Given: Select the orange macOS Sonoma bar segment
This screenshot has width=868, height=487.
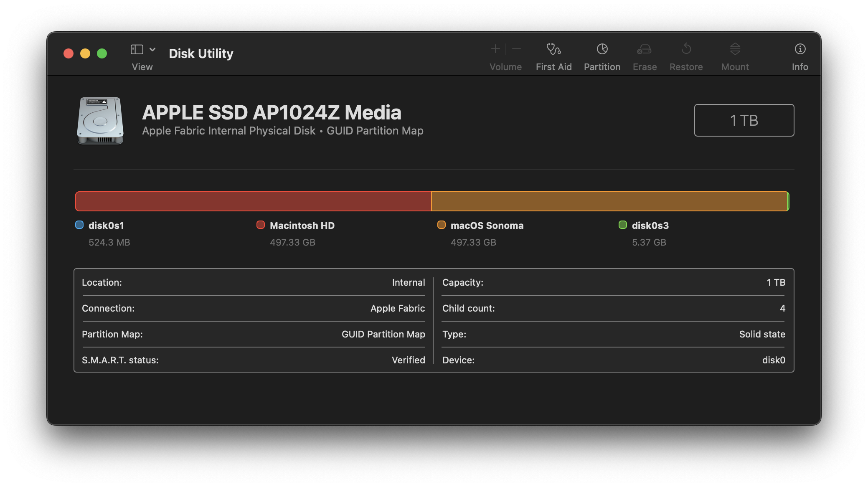Looking at the screenshot, I should click(609, 201).
